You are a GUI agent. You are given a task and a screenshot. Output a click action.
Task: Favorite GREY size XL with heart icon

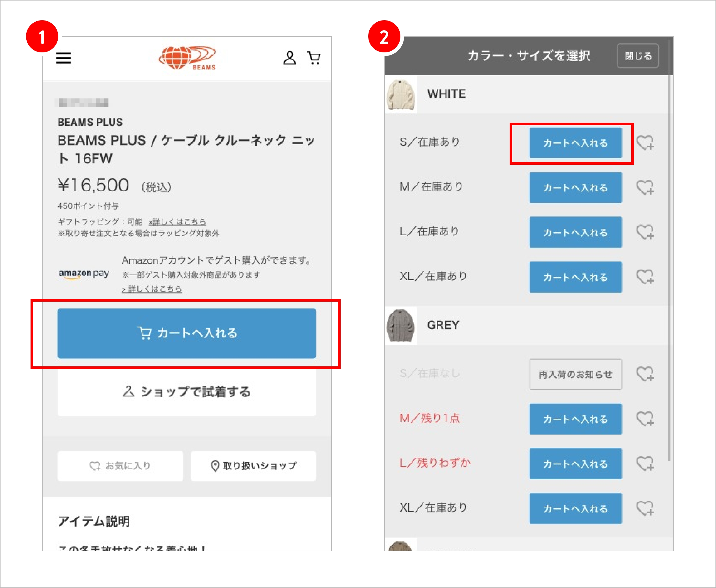pos(645,509)
